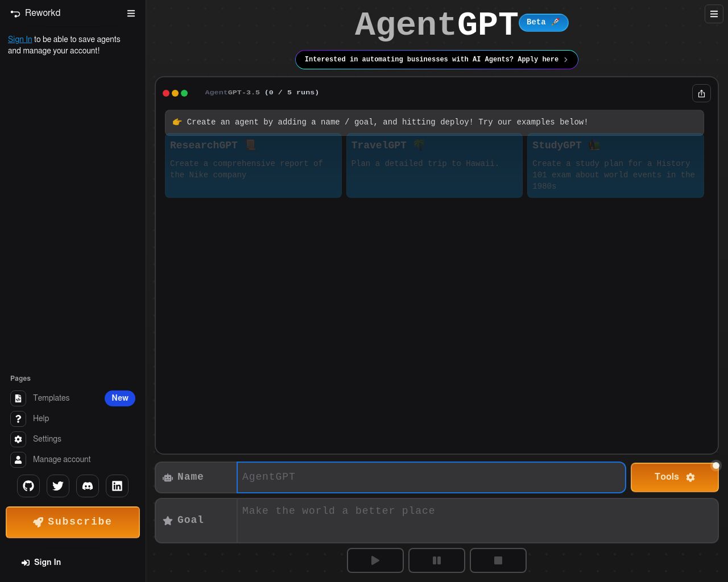Screen dimensions: 728x582
Task: Click the Templates page icon
Action: [x=18, y=398]
